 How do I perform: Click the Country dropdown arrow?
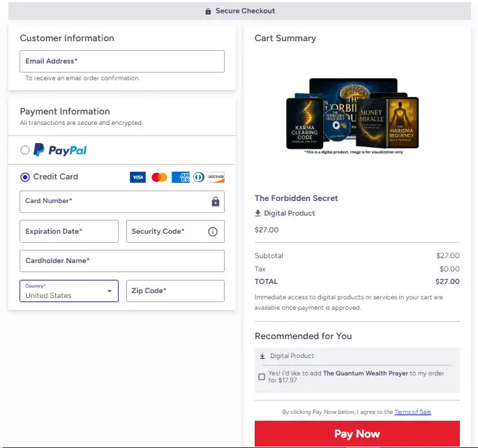tap(110, 291)
